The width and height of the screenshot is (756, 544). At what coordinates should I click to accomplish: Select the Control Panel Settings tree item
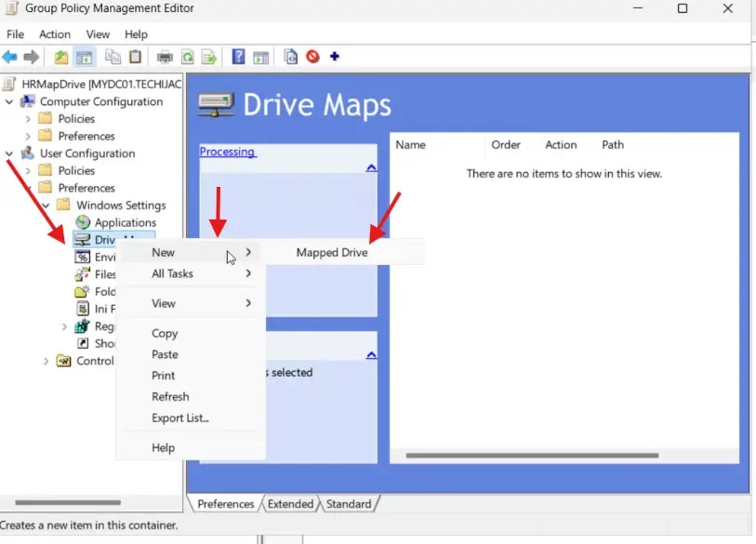[95, 361]
